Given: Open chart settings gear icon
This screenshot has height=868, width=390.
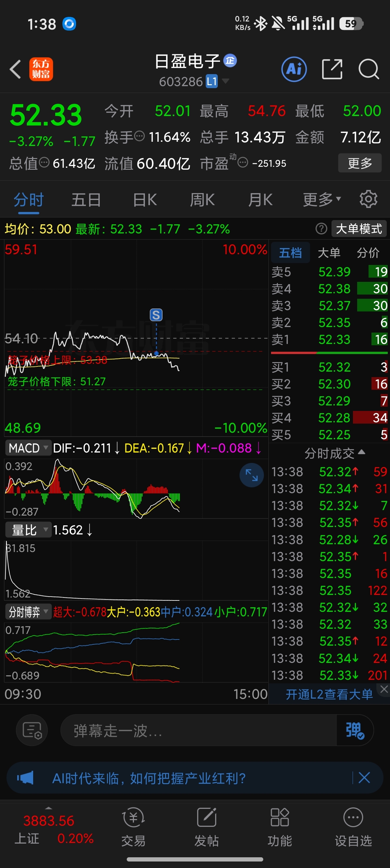Looking at the screenshot, I should point(368,200).
